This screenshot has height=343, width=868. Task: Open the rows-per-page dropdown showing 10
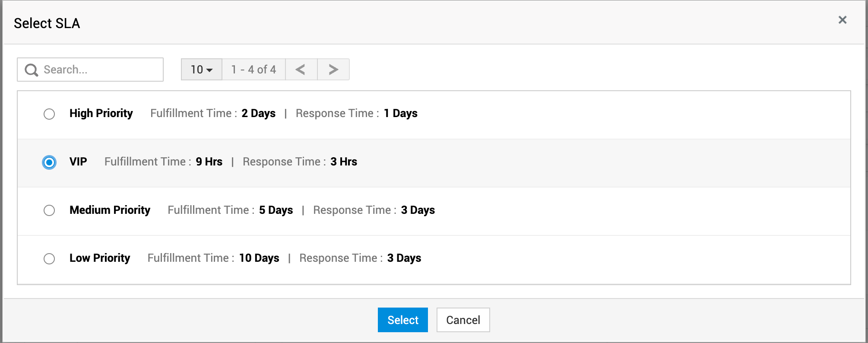point(202,70)
